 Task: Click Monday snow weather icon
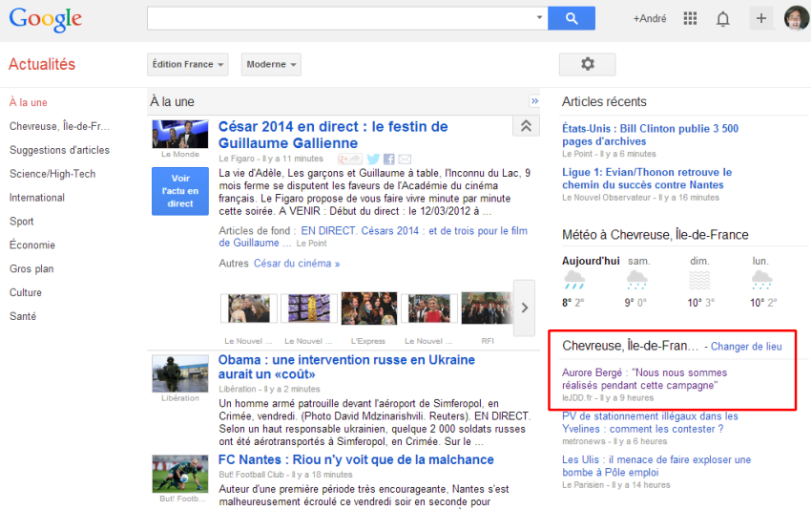pyautogui.click(x=761, y=280)
